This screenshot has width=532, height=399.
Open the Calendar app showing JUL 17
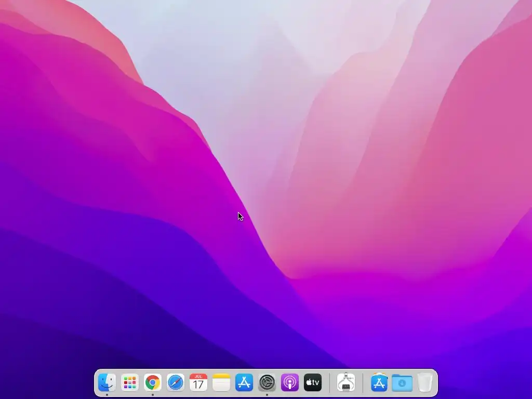(x=198, y=382)
